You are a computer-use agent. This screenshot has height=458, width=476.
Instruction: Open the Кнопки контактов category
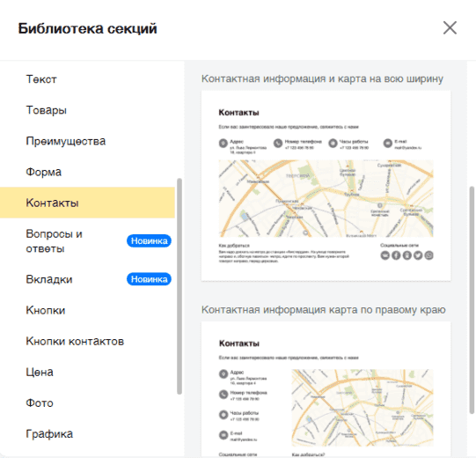pyautogui.click(x=75, y=341)
